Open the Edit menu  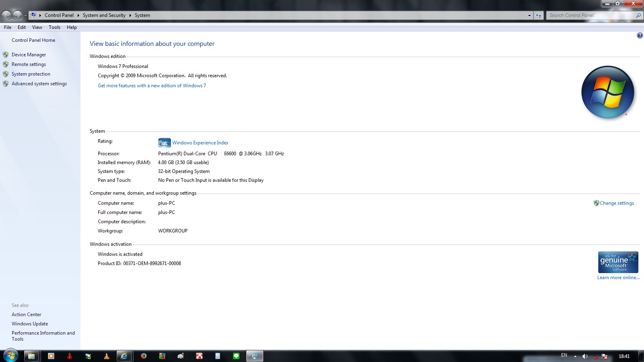coord(22,27)
